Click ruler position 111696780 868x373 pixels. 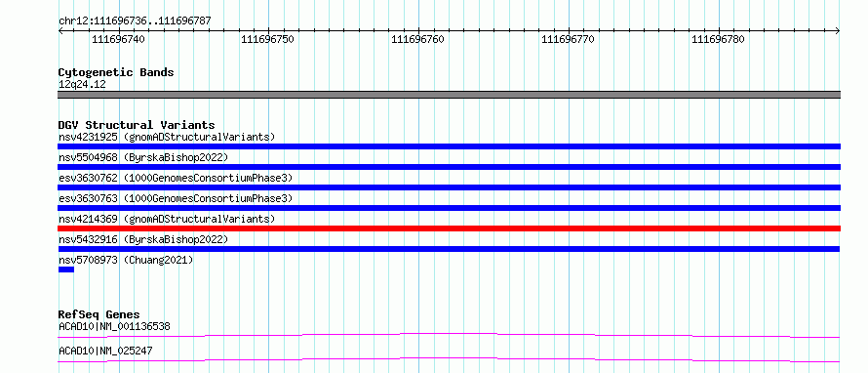pyautogui.click(x=719, y=39)
